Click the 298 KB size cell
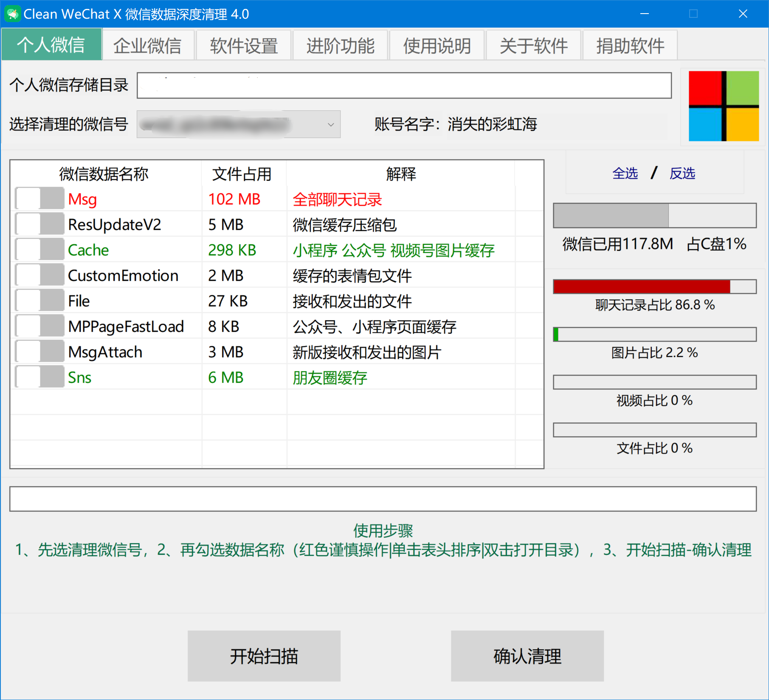This screenshot has height=700, width=769. coord(232,250)
